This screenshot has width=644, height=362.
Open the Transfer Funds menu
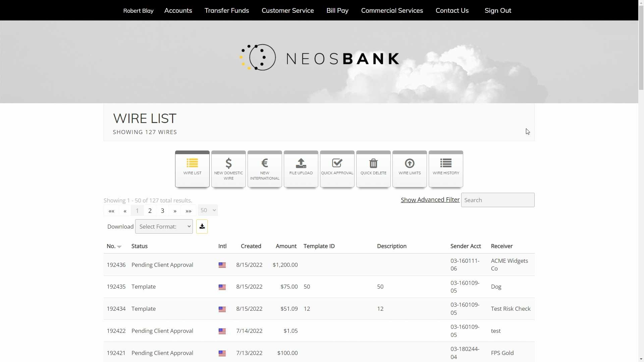pyautogui.click(x=227, y=10)
